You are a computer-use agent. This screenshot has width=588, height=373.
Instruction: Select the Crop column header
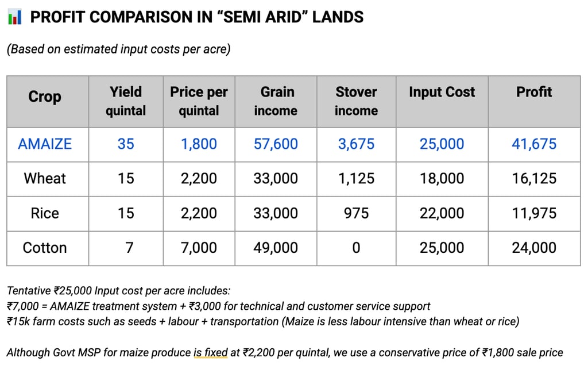point(45,97)
